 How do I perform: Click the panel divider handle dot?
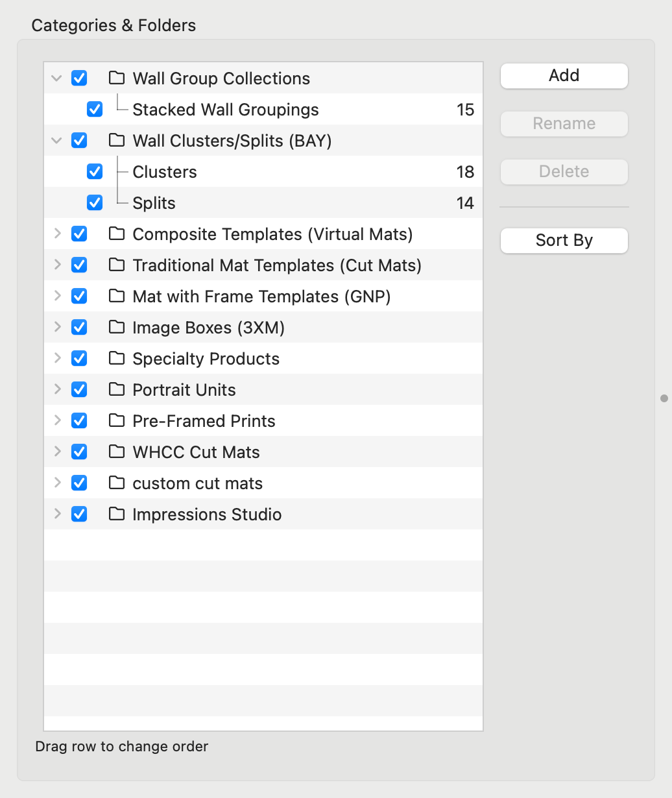664,398
